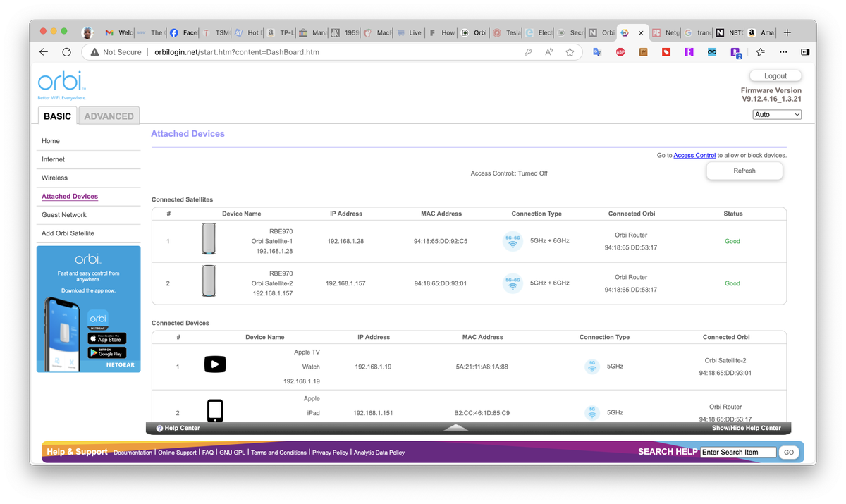Screen dimensions: 846x504
Task: Switch to the Amazon 'Ama' browser tab
Action: tap(761, 32)
